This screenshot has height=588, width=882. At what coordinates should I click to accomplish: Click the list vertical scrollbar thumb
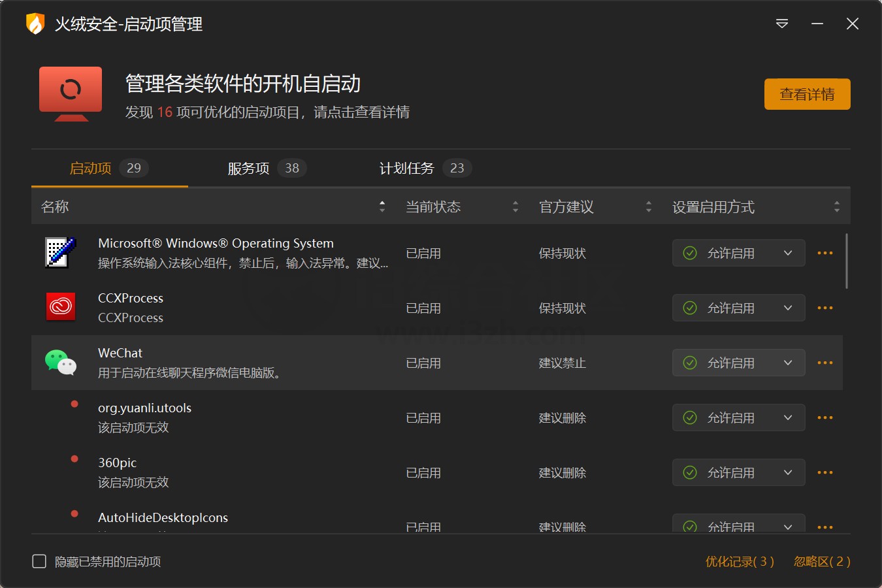[847, 261]
